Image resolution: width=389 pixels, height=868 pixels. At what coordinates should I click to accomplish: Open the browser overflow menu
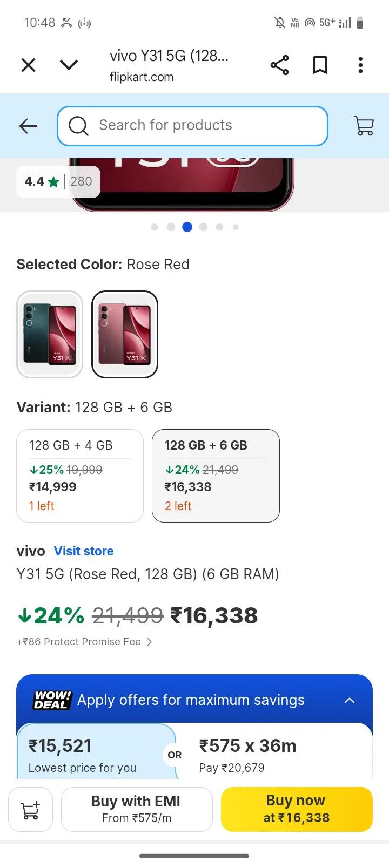360,65
